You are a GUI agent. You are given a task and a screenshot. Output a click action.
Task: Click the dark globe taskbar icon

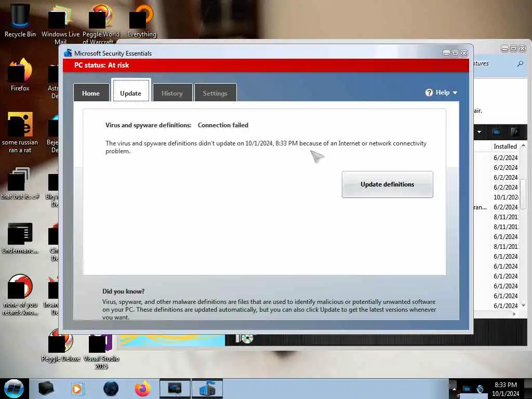(111, 389)
